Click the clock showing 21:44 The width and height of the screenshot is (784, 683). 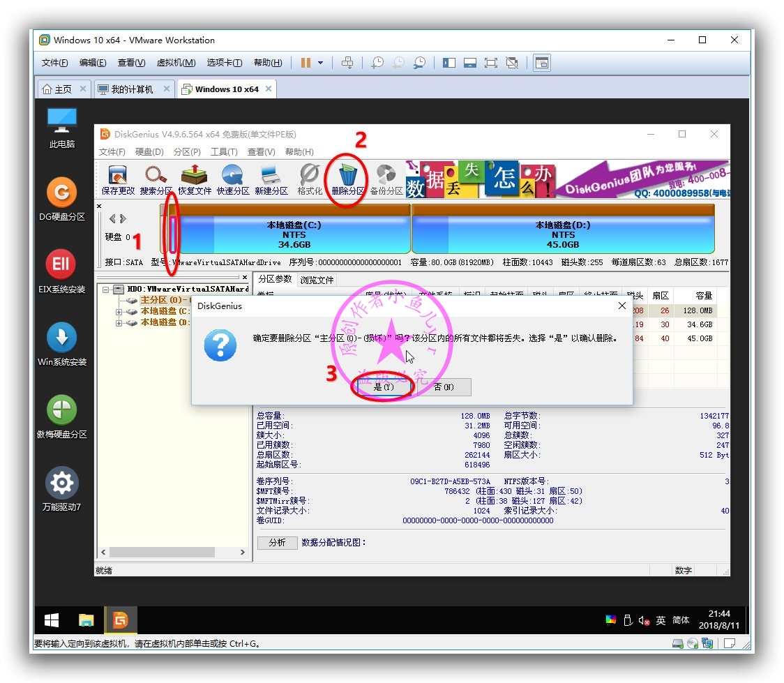click(719, 614)
